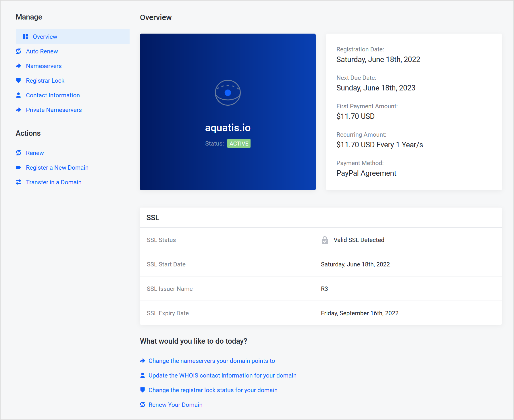Click the Contact Information person icon

coord(18,95)
